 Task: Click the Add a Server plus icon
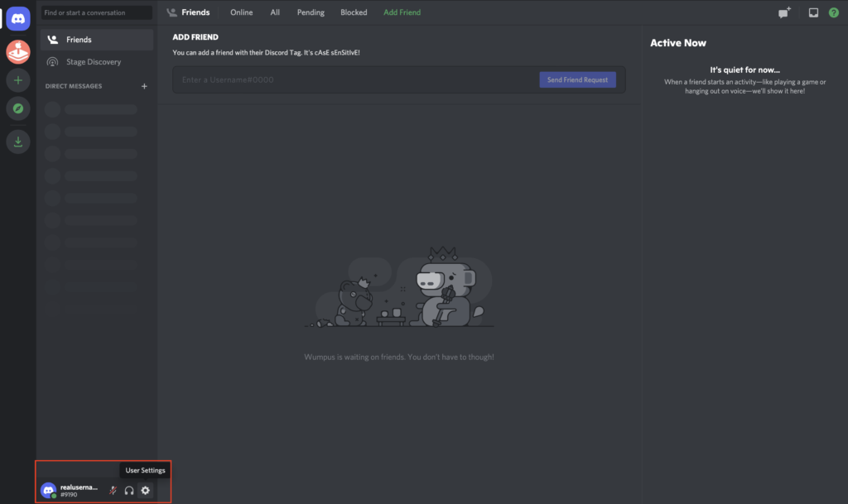point(18,80)
